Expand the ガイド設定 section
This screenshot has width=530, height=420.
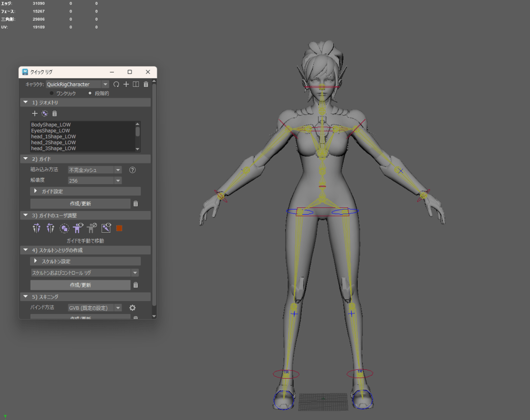pyautogui.click(x=36, y=191)
